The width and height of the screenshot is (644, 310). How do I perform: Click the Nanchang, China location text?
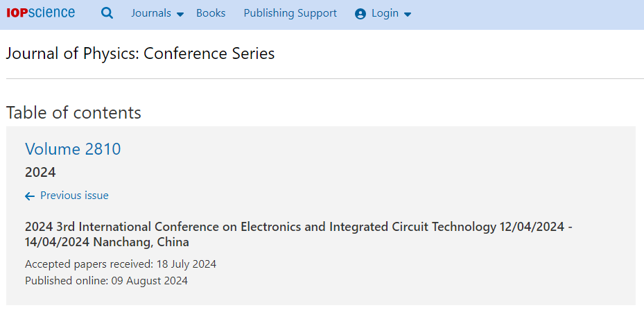(141, 242)
